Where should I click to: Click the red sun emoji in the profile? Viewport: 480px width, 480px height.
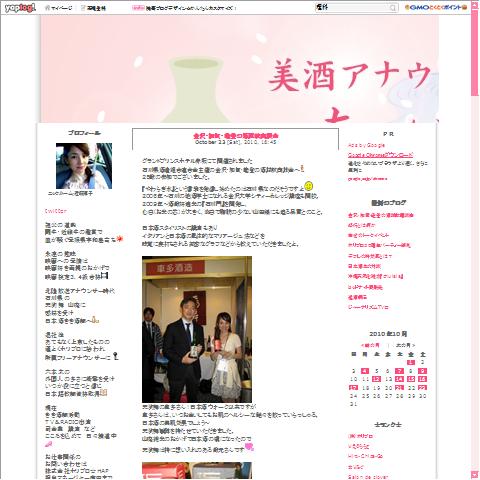(119, 238)
